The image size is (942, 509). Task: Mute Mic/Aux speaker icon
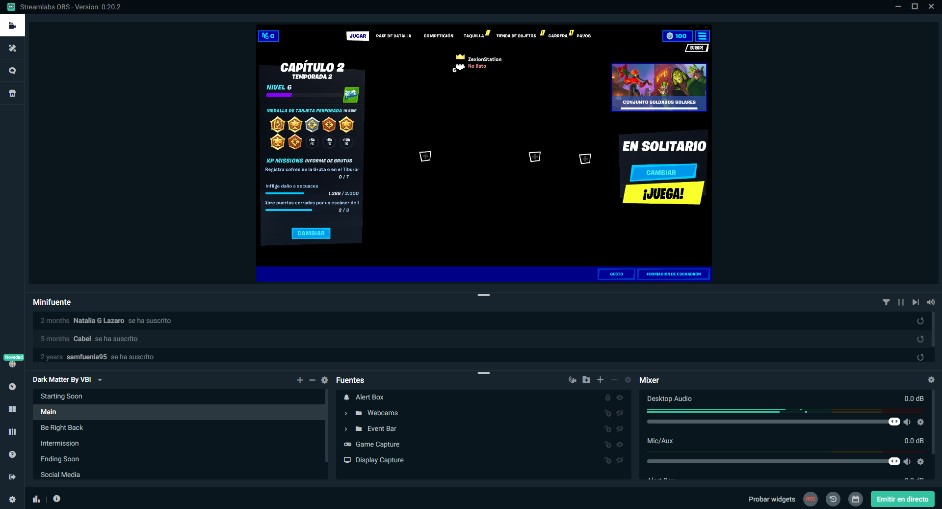point(907,462)
